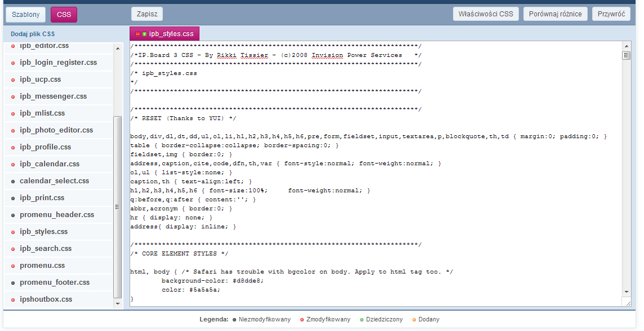Click the resize grip of code editor
644x331 pixels.
pyautogui.click(x=627, y=303)
